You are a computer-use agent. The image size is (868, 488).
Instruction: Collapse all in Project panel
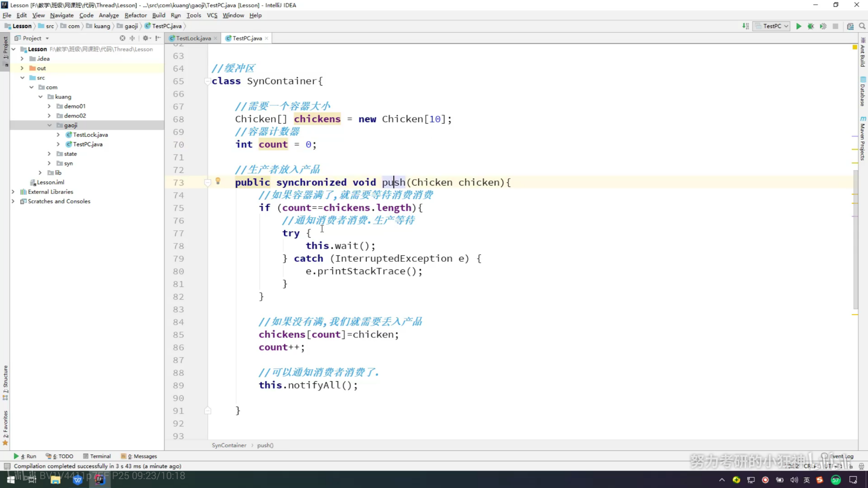pyautogui.click(x=132, y=38)
